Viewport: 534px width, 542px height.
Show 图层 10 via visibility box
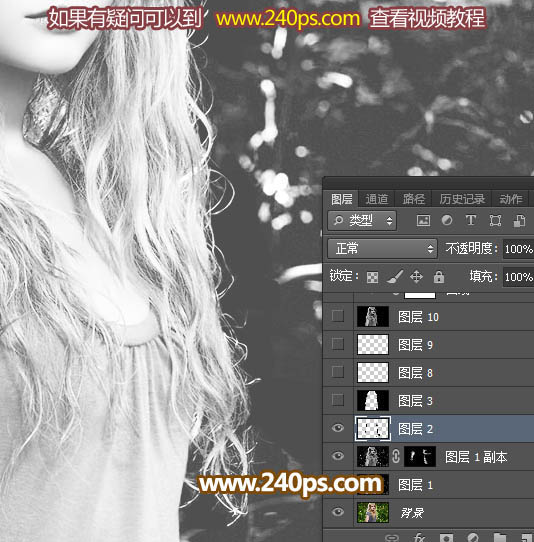click(x=338, y=316)
